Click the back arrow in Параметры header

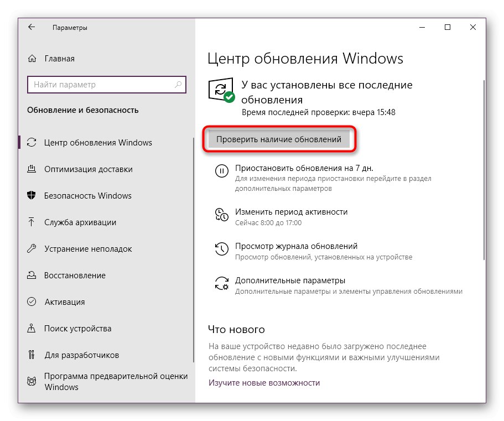click(31, 27)
